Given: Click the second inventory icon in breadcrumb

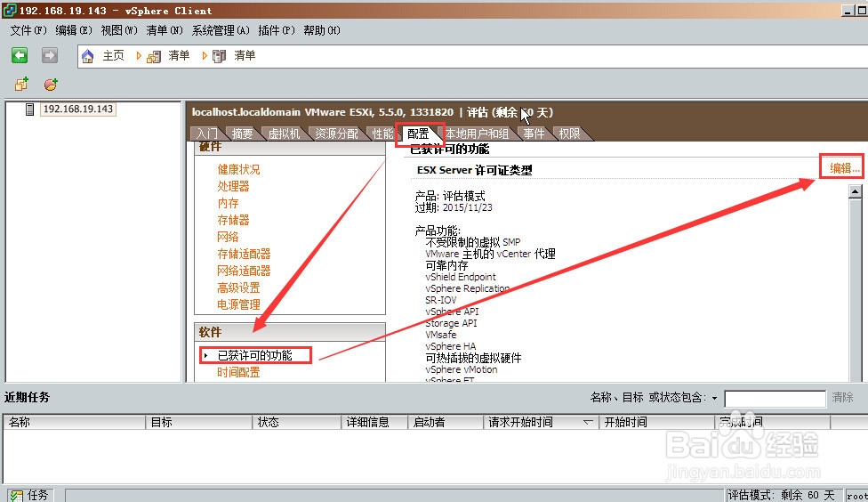Looking at the screenshot, I should coord(220,56).
